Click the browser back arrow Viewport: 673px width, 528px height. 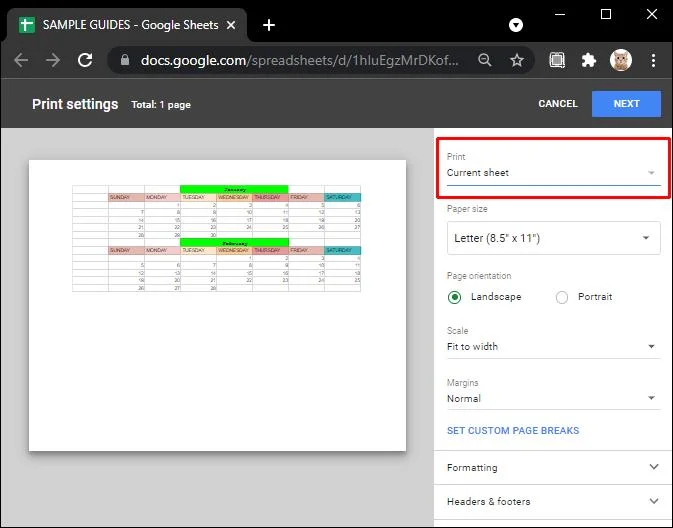coord(21,60)
